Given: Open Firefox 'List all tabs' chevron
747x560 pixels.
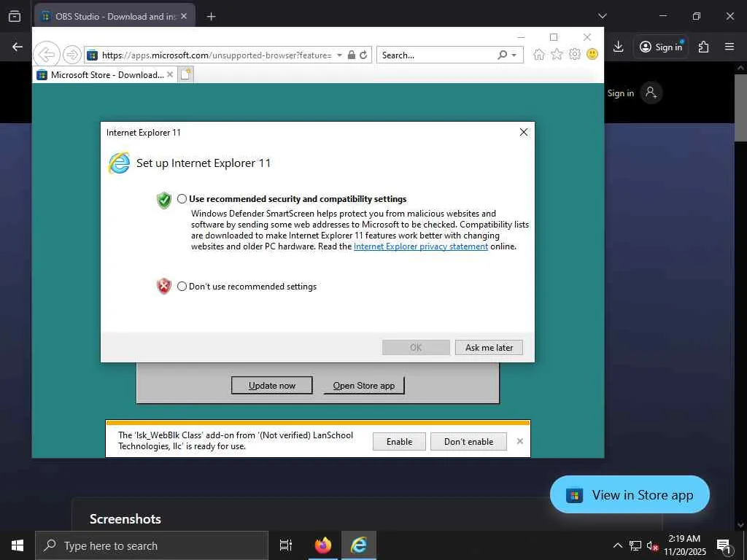Looking at the screenshot, I should pyautogui.click(x=602, y=16).
